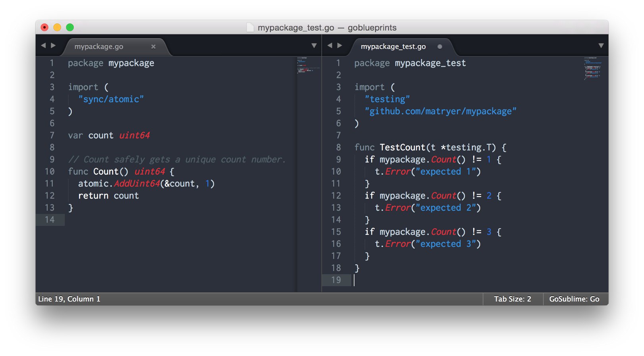Click "github.com/matryer/mypackage" import
This screenshot has width=644, height=356.
pos(440,111)
